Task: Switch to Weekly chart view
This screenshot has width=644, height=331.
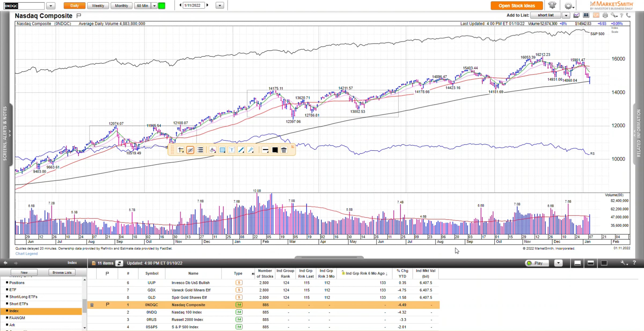Action: tap(98, 6)
